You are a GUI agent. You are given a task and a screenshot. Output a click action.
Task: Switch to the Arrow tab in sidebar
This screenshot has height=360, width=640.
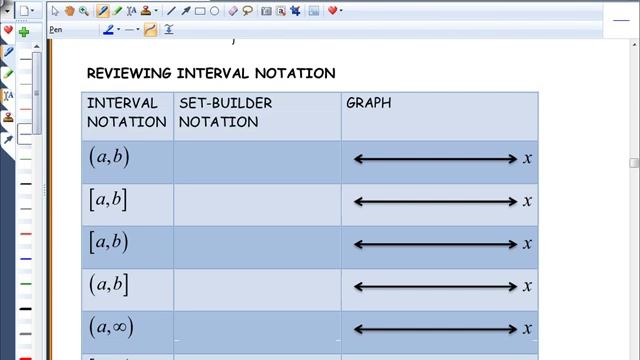8,140
